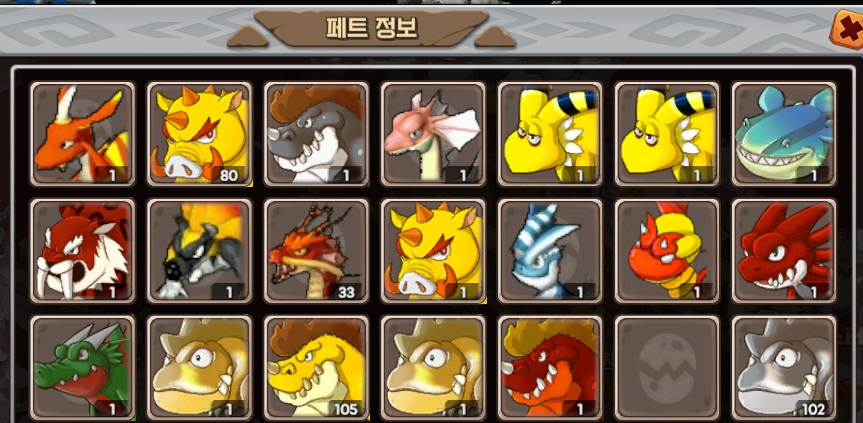The image size is (863, 423).
Task: Select the red-orange maned dinosaur pet
Action: pyautogui.click(x=550, y=367)
